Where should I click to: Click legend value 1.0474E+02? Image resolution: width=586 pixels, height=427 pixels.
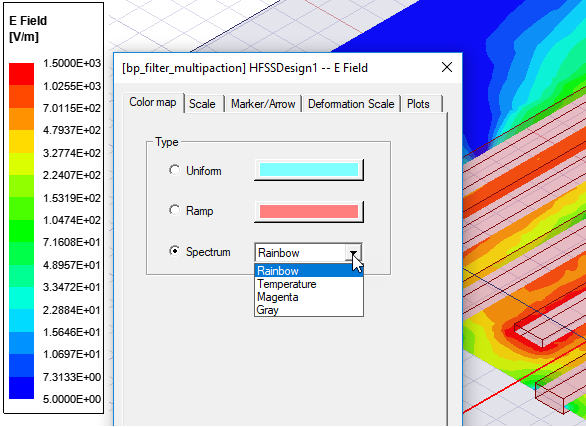(x=72, y=220)
